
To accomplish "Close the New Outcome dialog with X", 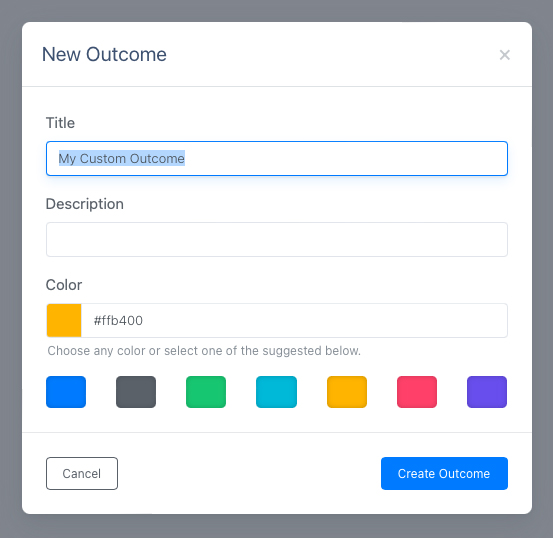I will coord(505,55).
